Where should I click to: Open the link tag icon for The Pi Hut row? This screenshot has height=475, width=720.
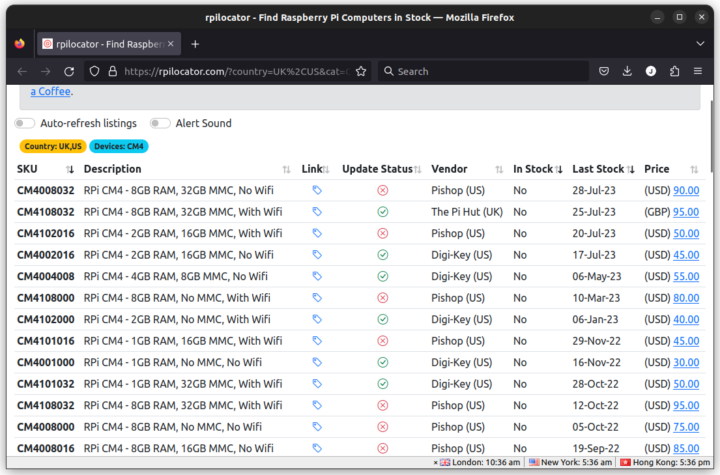click(317, 212)
